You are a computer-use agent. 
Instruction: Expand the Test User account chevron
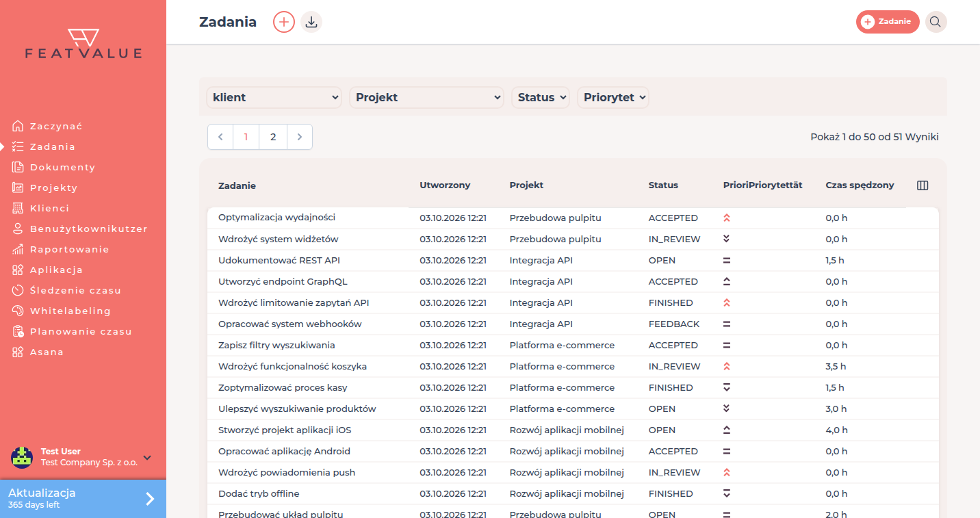click(147, 458)
